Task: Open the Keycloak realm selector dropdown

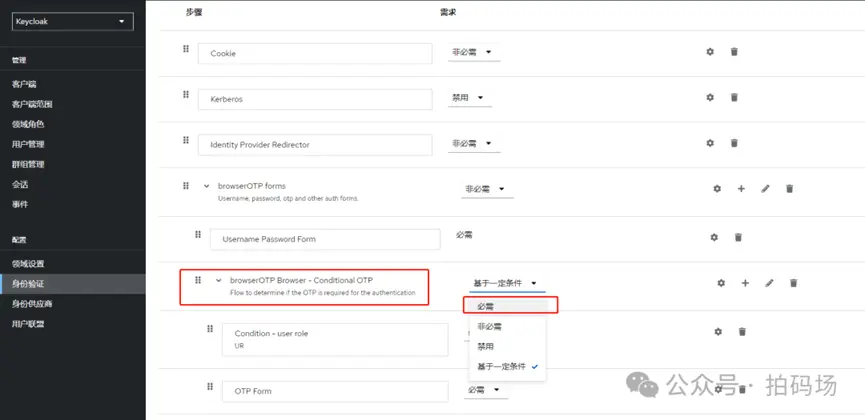Action: coord(72,22)
